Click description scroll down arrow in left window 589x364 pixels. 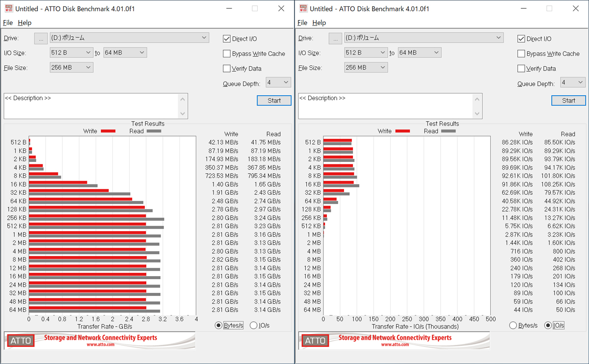coord(184,114)
